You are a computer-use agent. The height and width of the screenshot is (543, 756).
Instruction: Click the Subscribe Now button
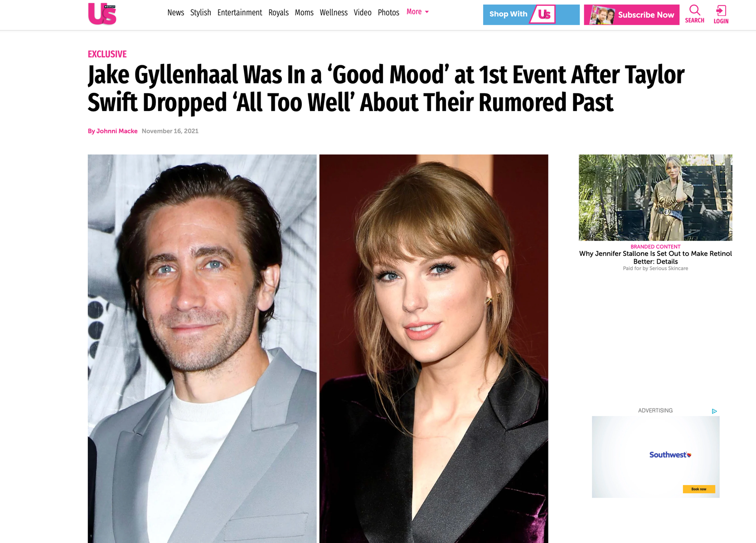[x=631, y=14]
